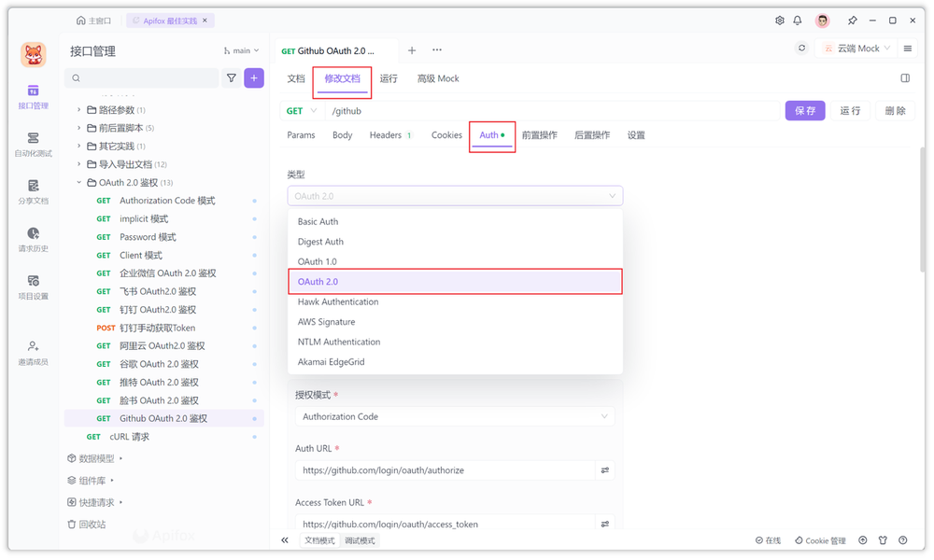Viewport: 934px width, 560px height.
Task: Click the notification bell icon
Action: (799, 19)
